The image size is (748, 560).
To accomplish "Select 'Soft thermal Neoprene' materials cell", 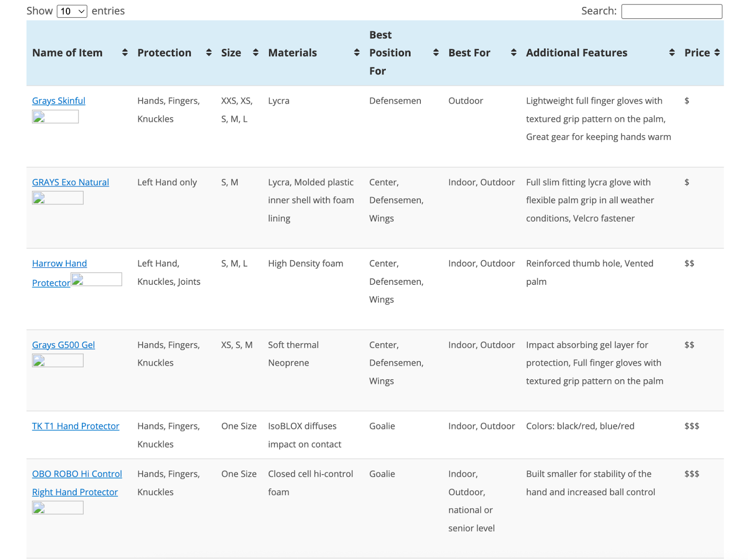I will (x=294, y=354).
